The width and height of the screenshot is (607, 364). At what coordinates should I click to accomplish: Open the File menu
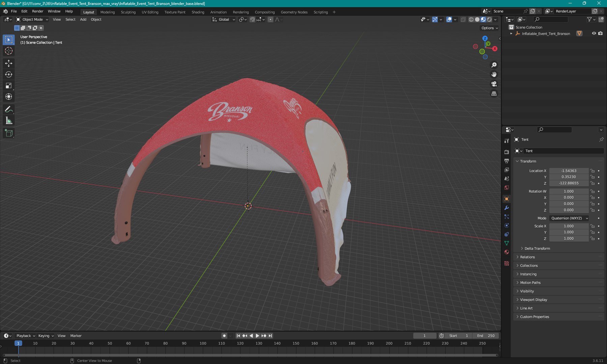tap(14, 11)
